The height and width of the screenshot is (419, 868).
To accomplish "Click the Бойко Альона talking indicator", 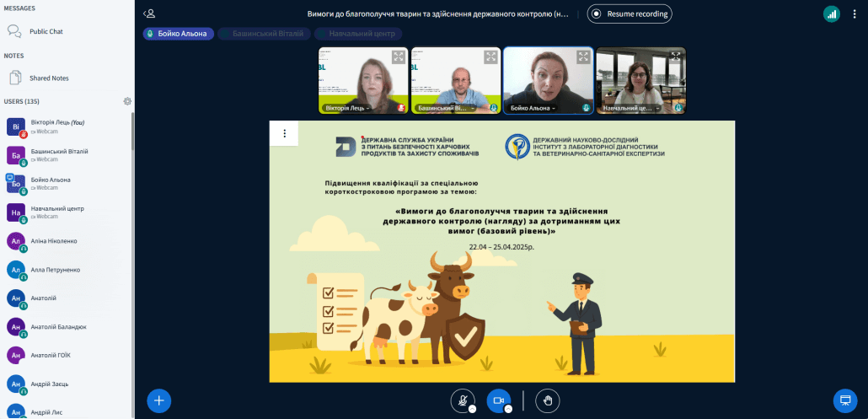I will pyautogui.click(x=177, y=34).
